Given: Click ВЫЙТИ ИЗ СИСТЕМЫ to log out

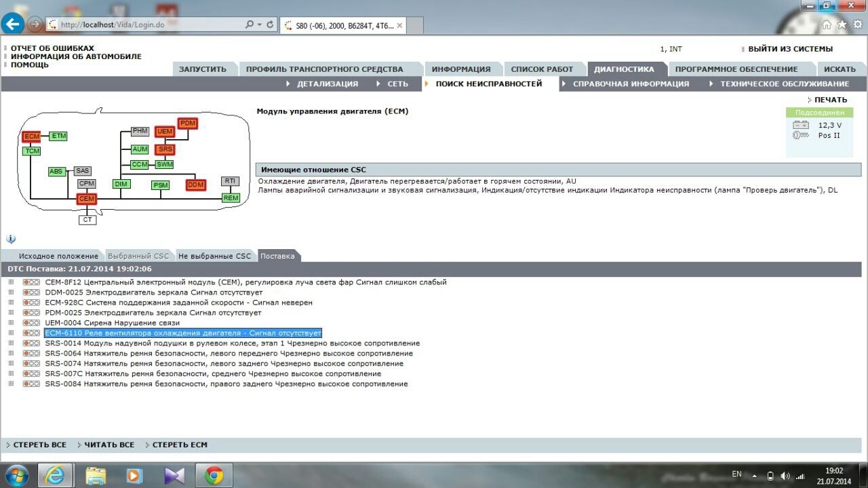Looking at the screenshot, I should (790, 49).
